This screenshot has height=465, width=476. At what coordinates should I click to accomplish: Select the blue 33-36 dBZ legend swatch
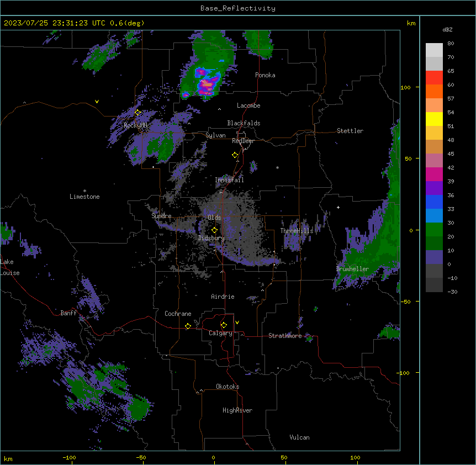434,202
